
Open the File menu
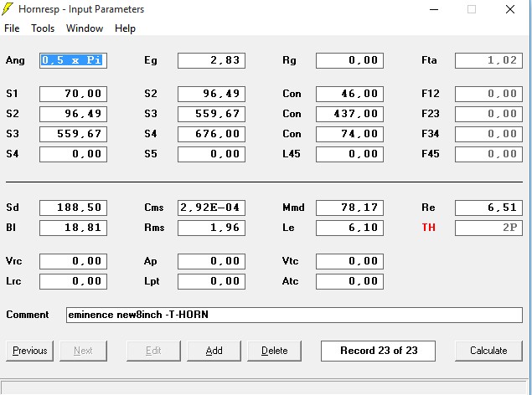point(12,28)
